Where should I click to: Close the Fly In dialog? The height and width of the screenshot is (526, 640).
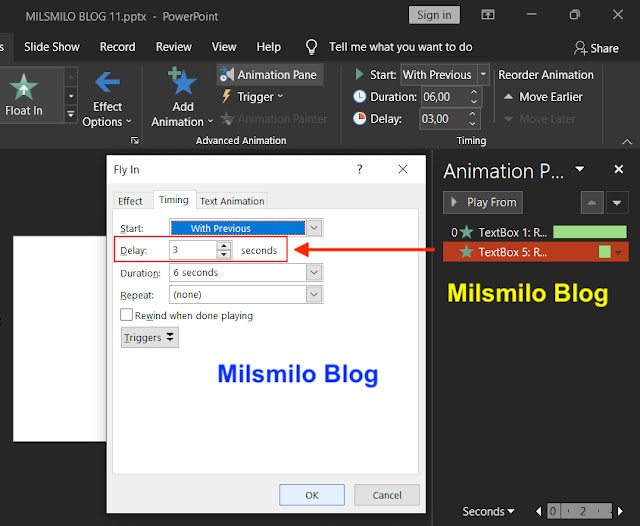403,169
